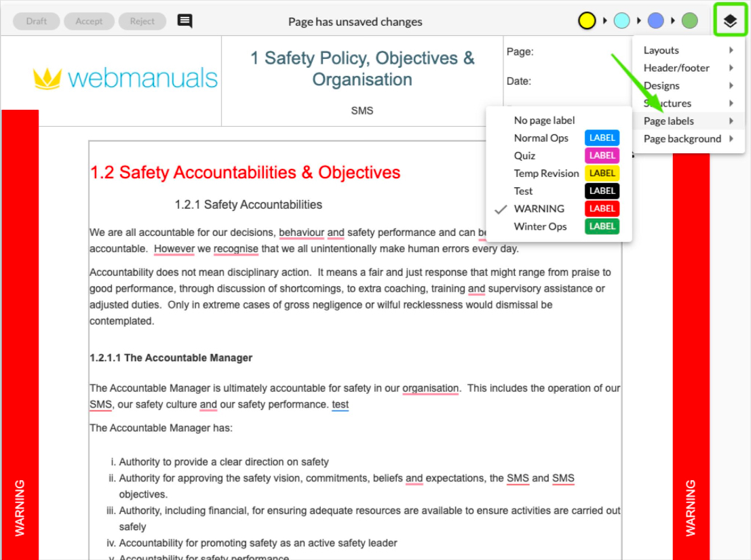Screen dimensions: 751x560
Task: Click the SMS header text
Action: pyautogui.click(x=362, y=111)
